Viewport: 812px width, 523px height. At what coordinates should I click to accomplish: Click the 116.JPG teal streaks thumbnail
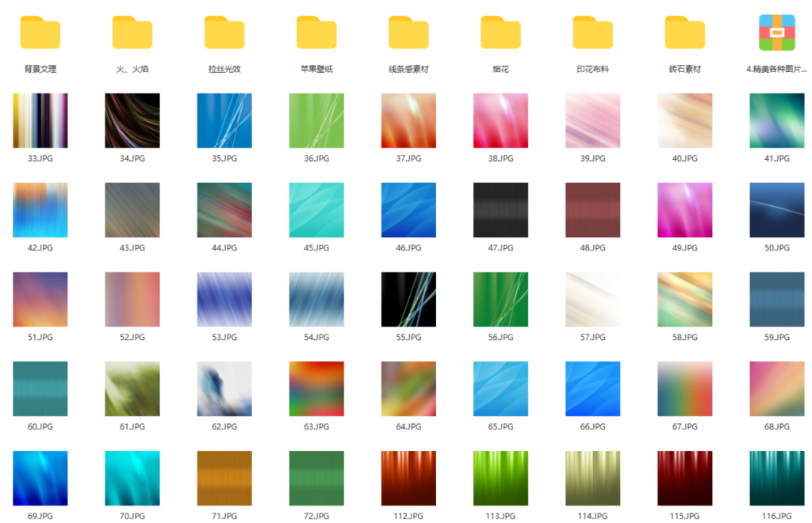[x=776, y=478]
